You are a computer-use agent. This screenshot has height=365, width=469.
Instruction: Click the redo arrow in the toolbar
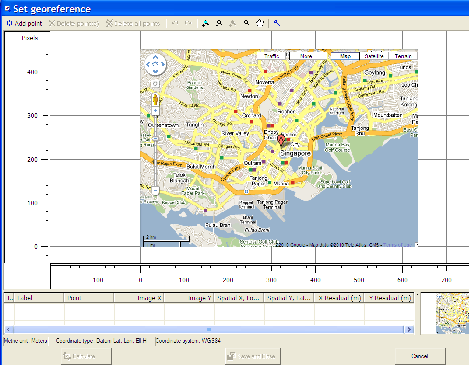coord(188,23)
